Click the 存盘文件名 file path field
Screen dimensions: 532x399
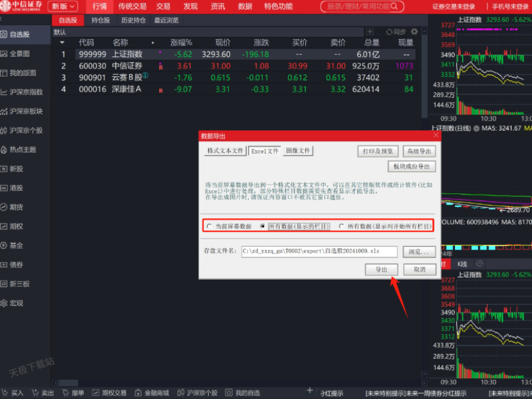pyautogui.click(x=319, y=251)
